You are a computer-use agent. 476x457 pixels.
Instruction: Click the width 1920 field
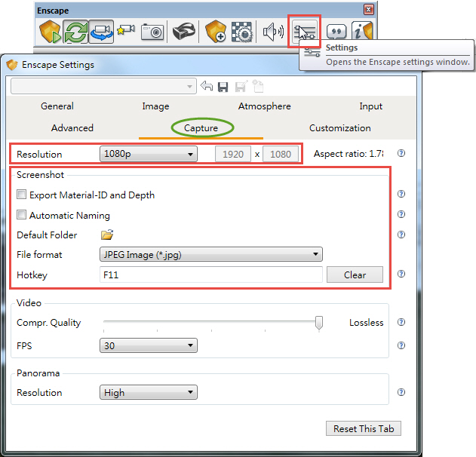pyautogui.click(x=233, y=154)
